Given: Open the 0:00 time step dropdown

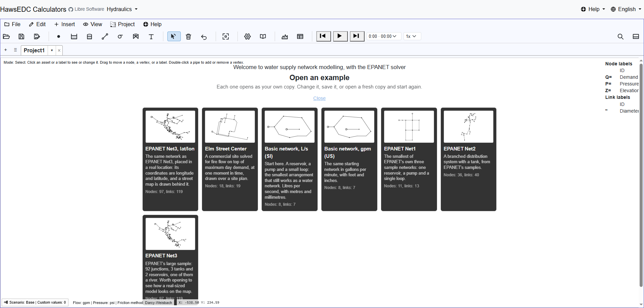Looking at the screenshot, I should pyautogui.click(x=383, y=36).
